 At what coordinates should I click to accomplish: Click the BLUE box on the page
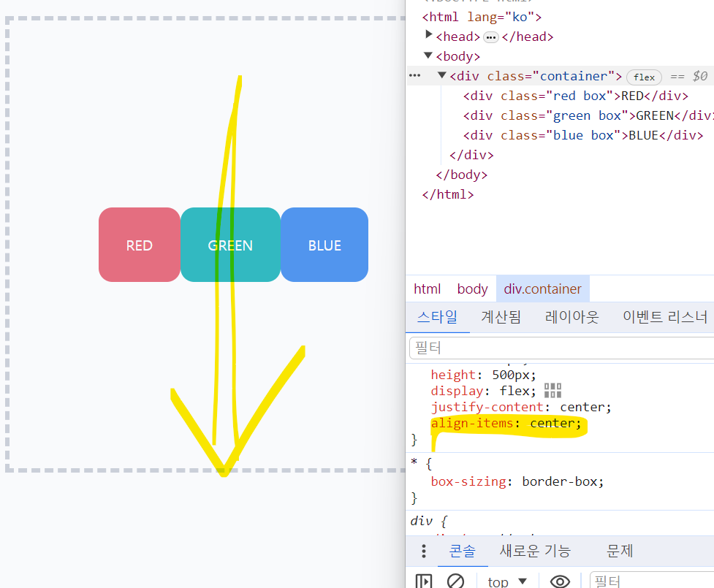click(x=324, y=245)
